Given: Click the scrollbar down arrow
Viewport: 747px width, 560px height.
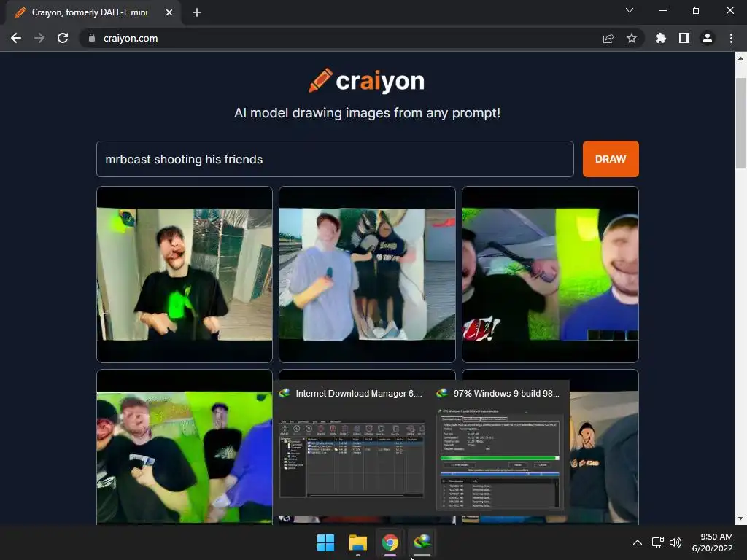Looking at the screenshot, I should pyautogui.click(x=740, y=518).
